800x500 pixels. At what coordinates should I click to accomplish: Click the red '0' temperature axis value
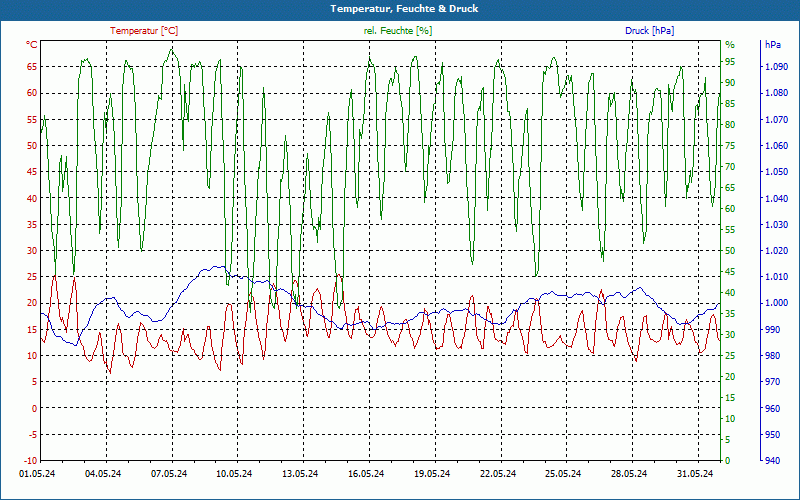click(x=35, y=408)
